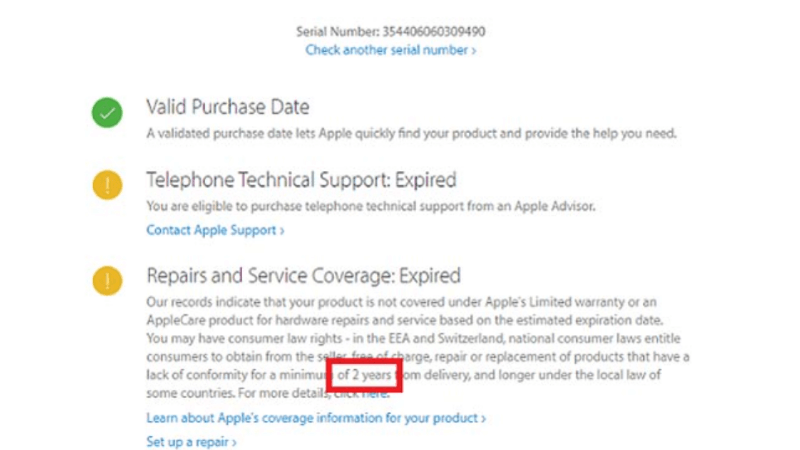
Task: Open the Check another serial number link
Action: click(387, 49)
